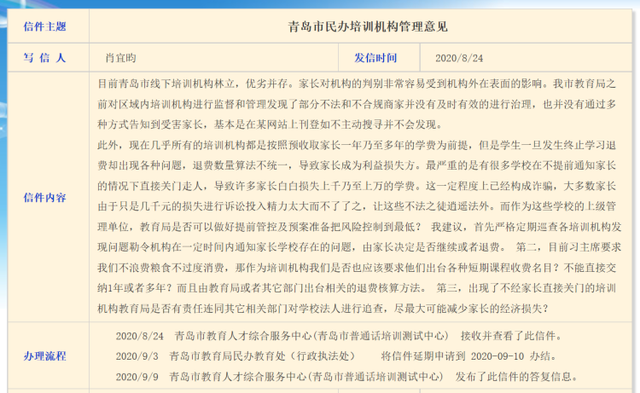Click the extension deadline 2020-09-10

tap(497, 356)
